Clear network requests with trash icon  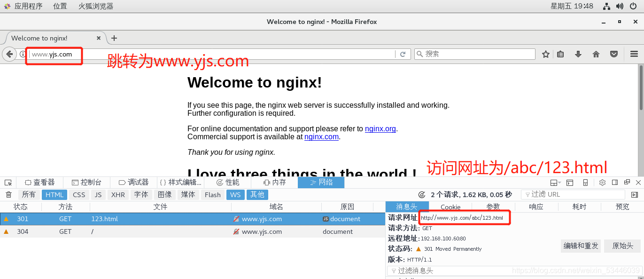(x=8, y=195)
